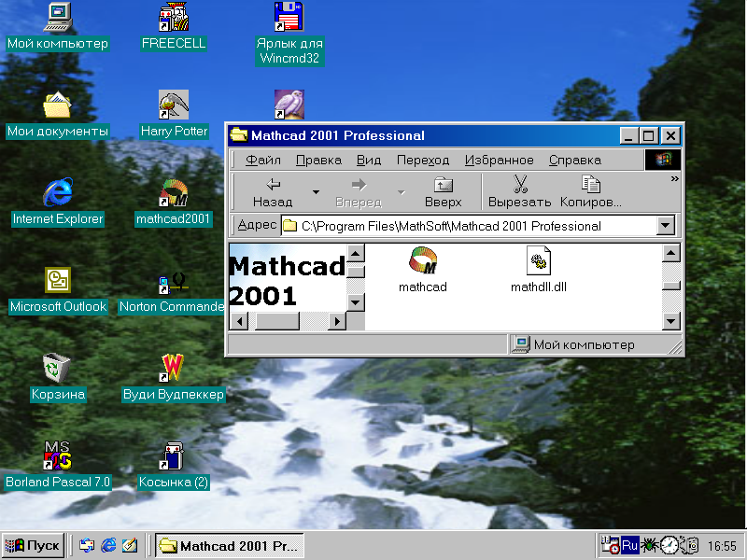Viewport: 747px width, 560px height.
Task: Open the Пуск start menu
Action: coord(33,546)
